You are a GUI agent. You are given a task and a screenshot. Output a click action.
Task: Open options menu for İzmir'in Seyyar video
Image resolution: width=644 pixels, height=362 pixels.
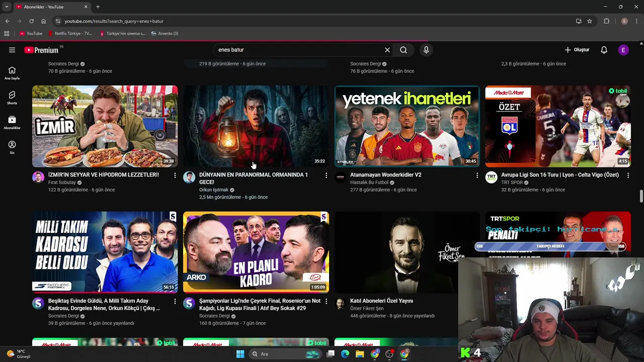click(x=175, y=175)
